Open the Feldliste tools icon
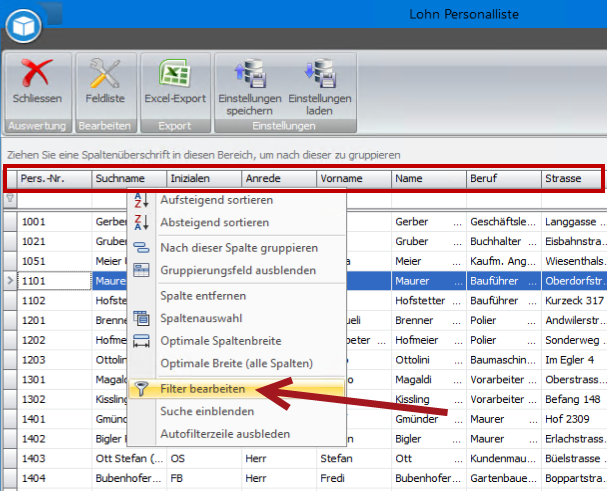This screenshot has width=607, height=491. 105,76
